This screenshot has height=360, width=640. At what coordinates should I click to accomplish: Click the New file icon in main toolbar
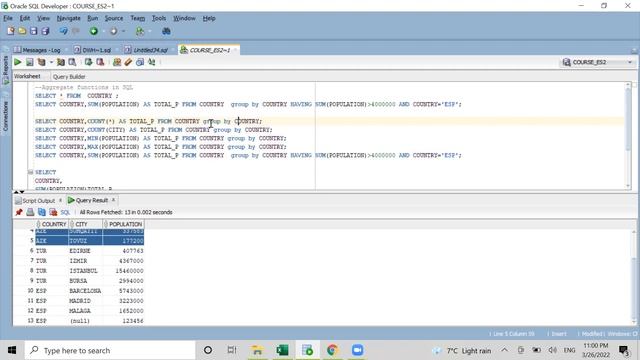(x=11, y=31)
